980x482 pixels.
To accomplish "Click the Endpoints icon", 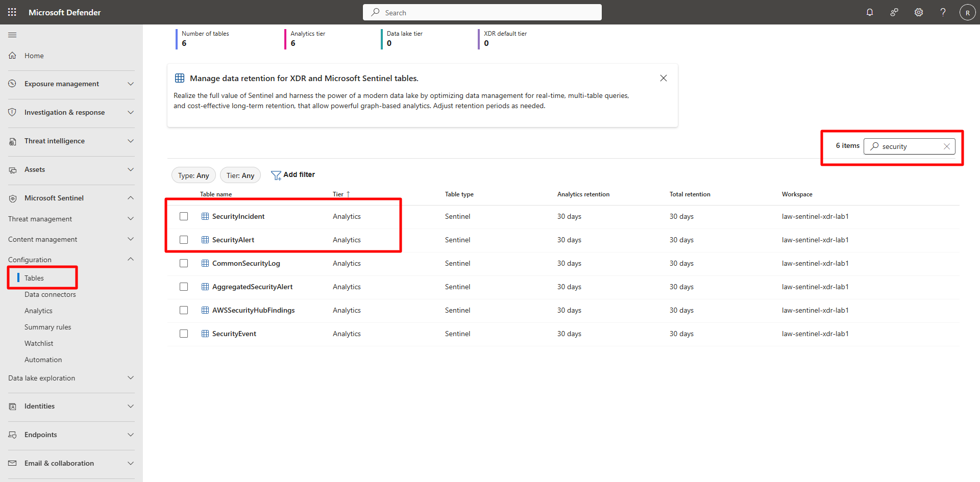I will click(x=12, y=435).
